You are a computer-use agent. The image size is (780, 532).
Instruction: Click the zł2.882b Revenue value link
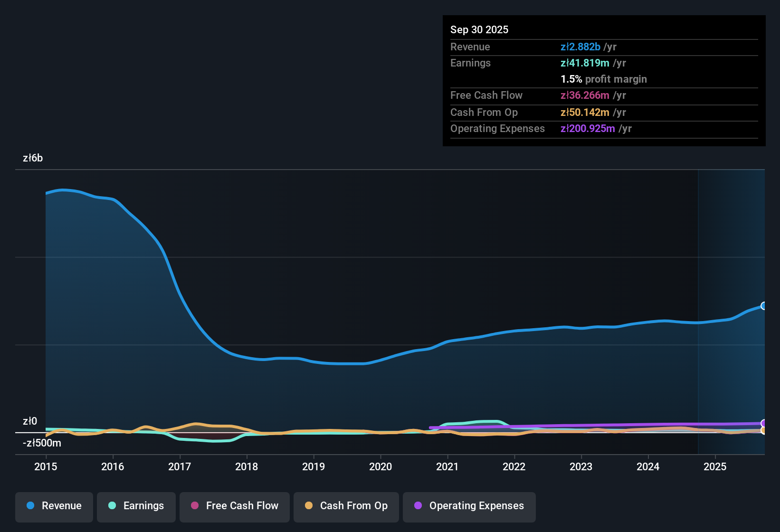click(x=580, y=47)
